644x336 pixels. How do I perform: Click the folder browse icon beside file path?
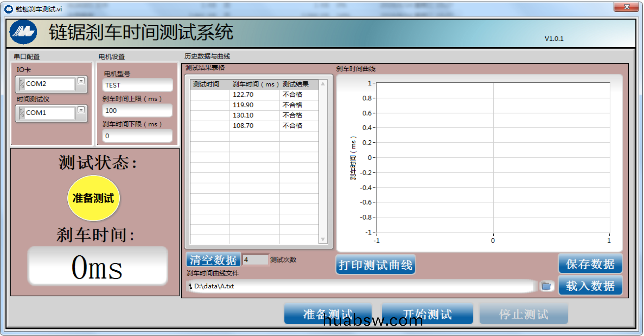pos(546,286)
